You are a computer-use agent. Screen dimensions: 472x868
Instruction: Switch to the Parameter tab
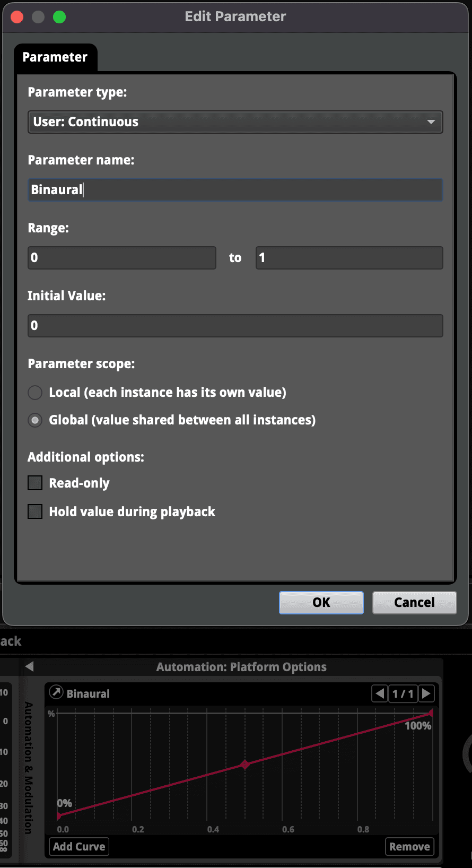click(56, 57)
